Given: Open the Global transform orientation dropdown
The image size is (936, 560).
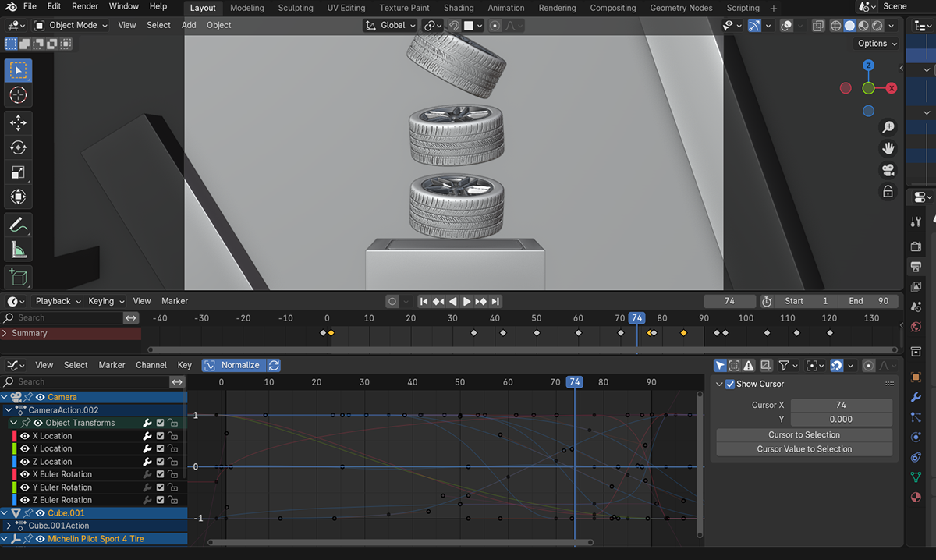Looking at the screenshot, I should pos(391,25).
